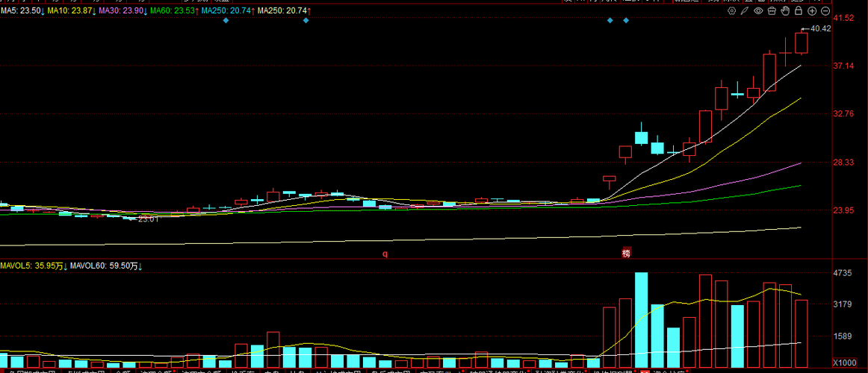The height and width of the screenshot is (373, 868).
Task: Select the tallest cyan volume bar
Action: (641, 320)
